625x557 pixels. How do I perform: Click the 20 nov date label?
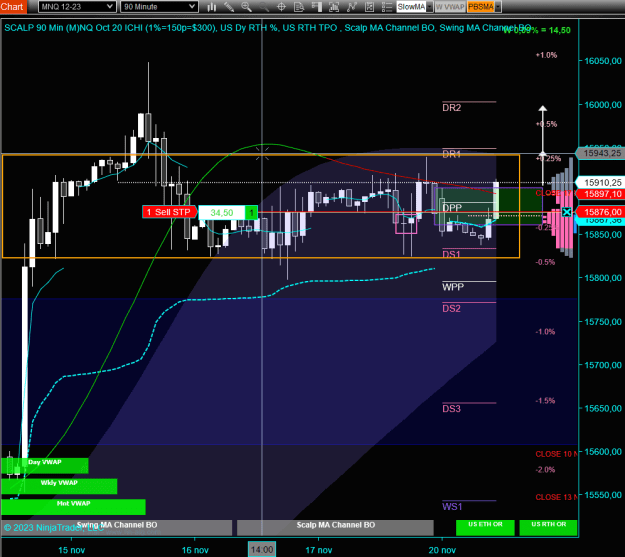pos(442,550)
